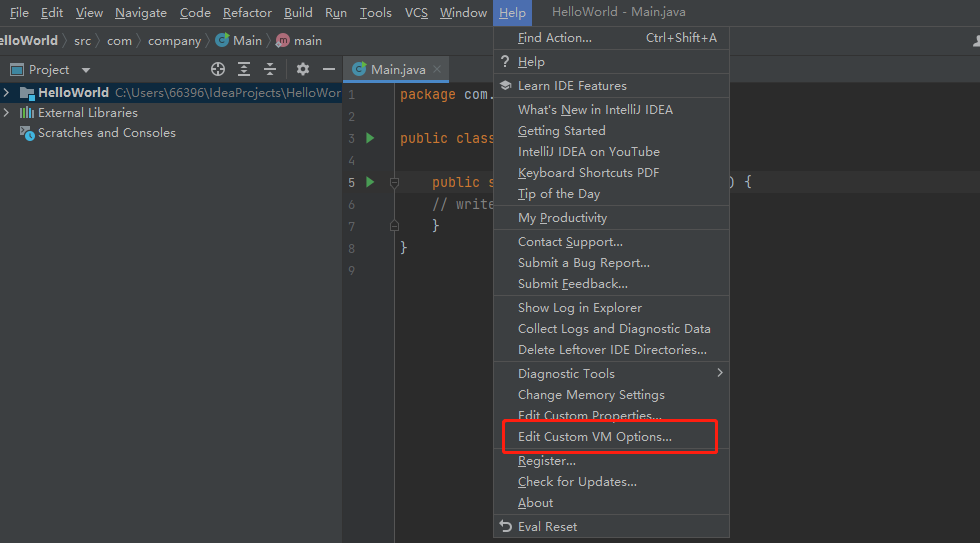Open the View menu
Viewport: 980px width, 543px height.
point(89,12)
